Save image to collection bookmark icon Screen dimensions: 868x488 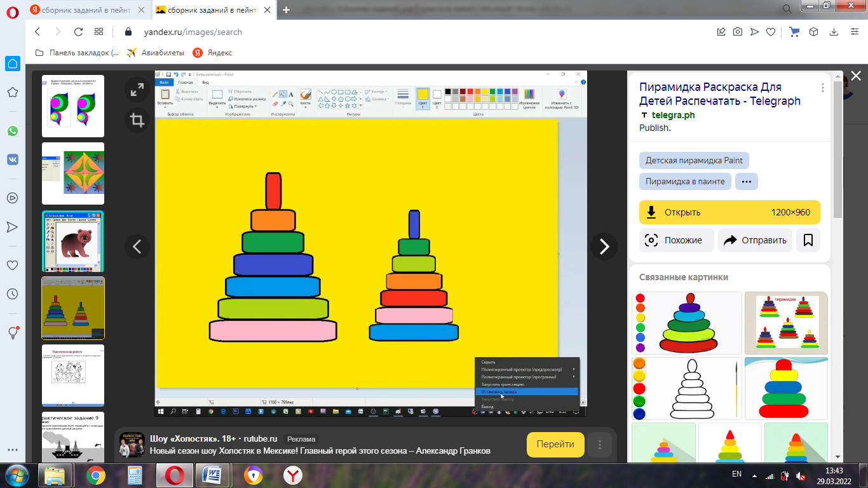point(808,240)
